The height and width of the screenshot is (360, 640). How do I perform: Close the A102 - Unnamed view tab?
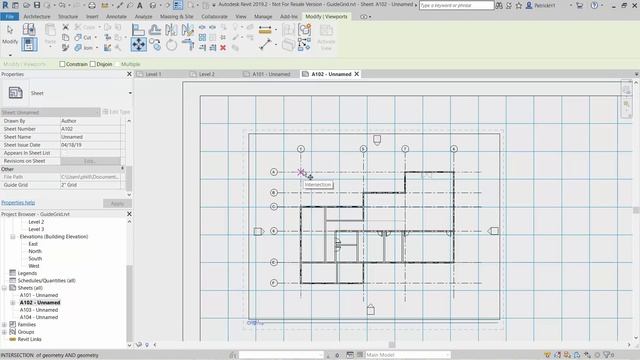coord(357,74)
